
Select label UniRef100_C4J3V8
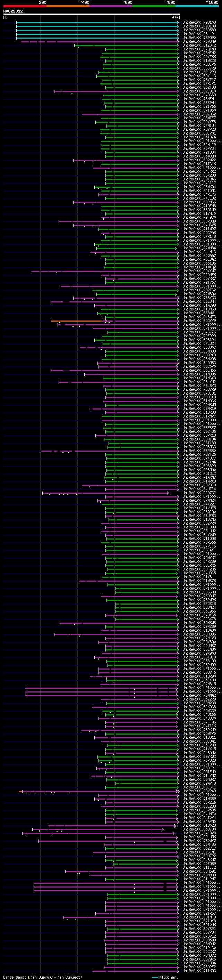199,833
